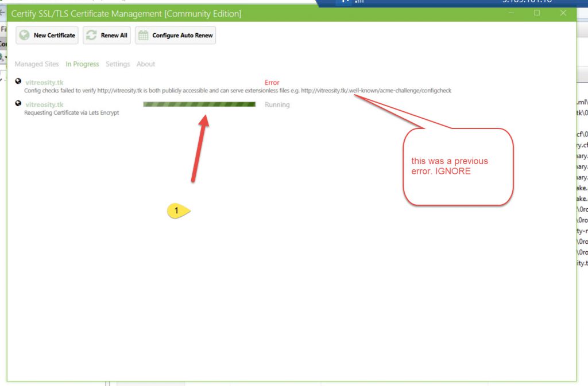The height and width of the screenshot is (386, 588).
Task: Click the green striped progress bar
Action: point(199,104)
